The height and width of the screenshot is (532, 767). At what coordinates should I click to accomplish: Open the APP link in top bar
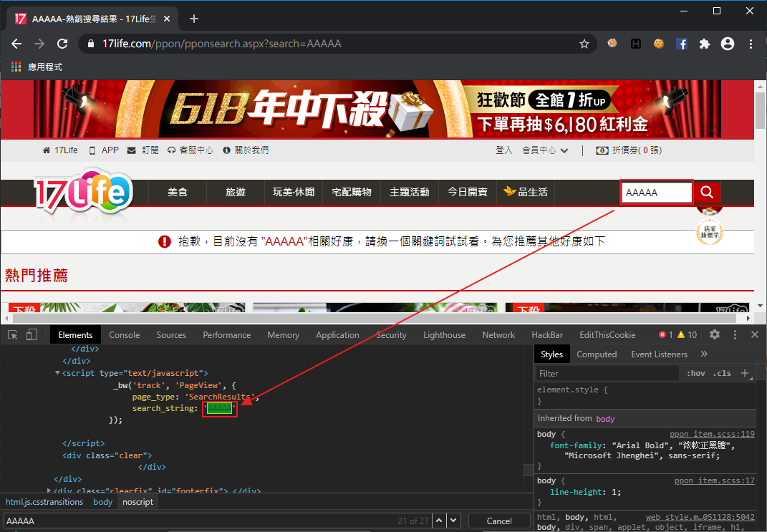tap(104, 150)
